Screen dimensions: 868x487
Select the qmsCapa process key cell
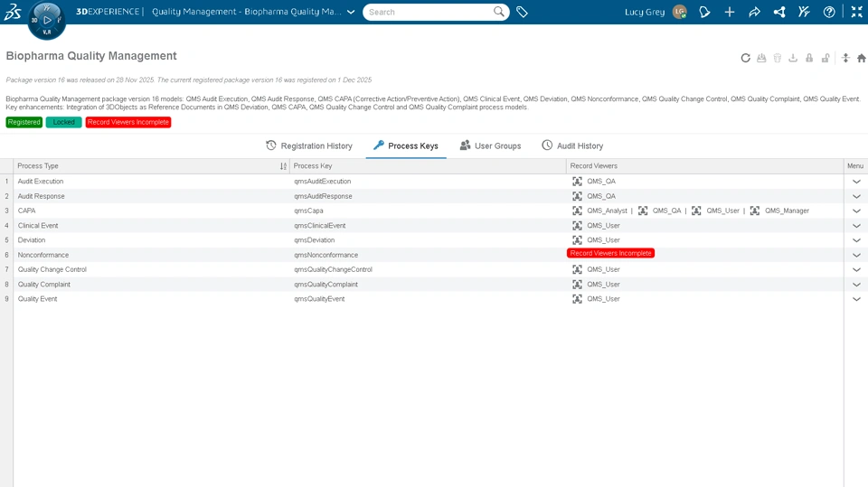428,211
